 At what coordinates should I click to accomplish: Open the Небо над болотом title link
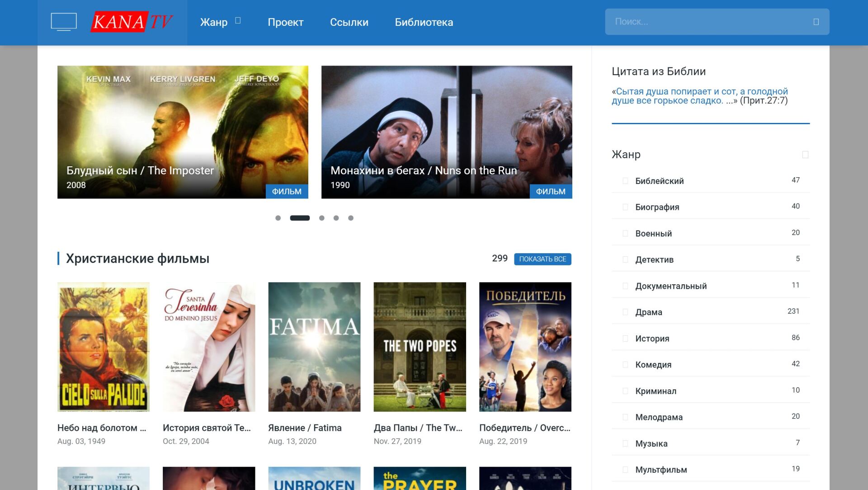pyautogui.click(x=102, y=428)
